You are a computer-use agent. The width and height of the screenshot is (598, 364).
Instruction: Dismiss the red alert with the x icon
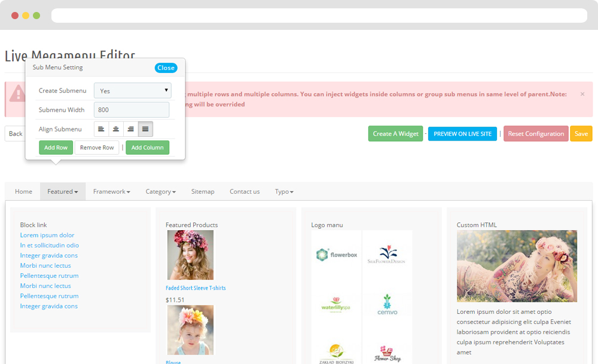pos(582,94)
